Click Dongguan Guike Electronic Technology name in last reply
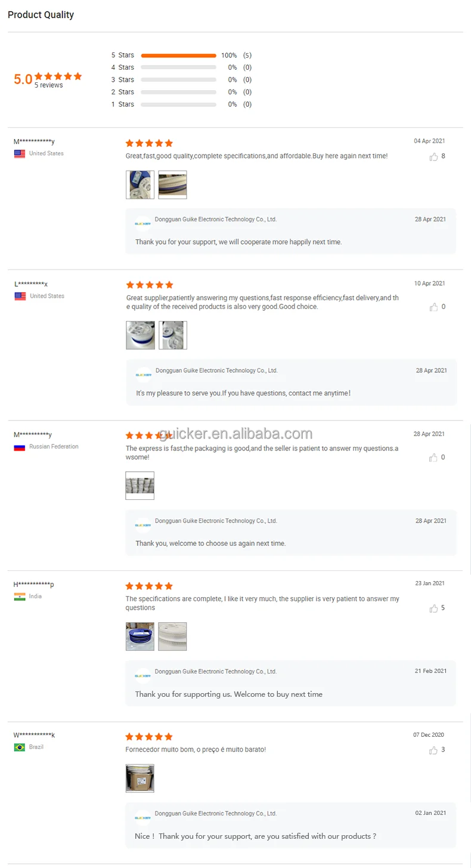This screenshot has width=471, height=868. click(x=216, y=814)
